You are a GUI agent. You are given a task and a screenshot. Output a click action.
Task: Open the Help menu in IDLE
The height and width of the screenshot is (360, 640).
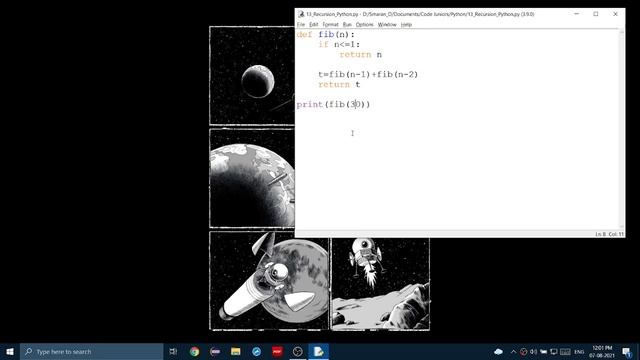coord(406,24)
